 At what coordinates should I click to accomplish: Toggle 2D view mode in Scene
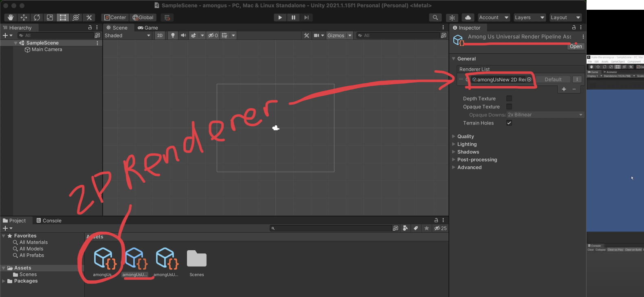[x=160, y=35]
